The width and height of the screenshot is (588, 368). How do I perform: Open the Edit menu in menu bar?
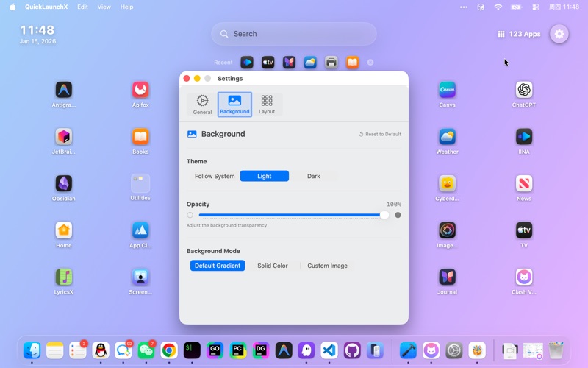click(82, 7)
